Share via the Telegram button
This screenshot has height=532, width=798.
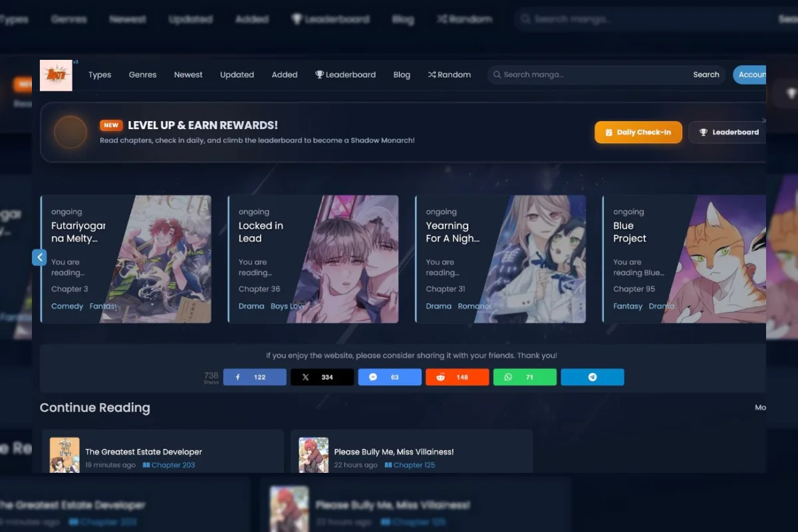click(x=593, y=377)
